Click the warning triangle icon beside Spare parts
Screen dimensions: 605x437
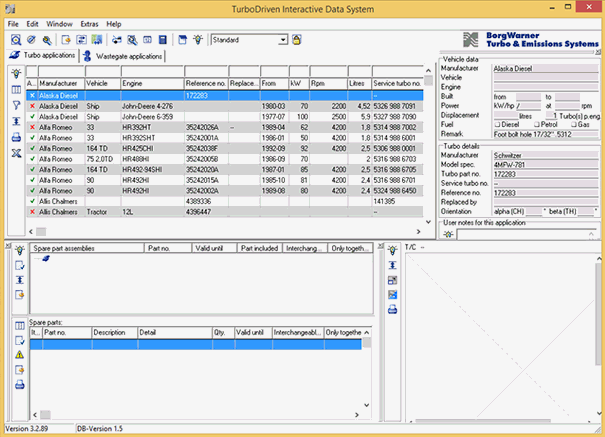click(x=20, y=355)
